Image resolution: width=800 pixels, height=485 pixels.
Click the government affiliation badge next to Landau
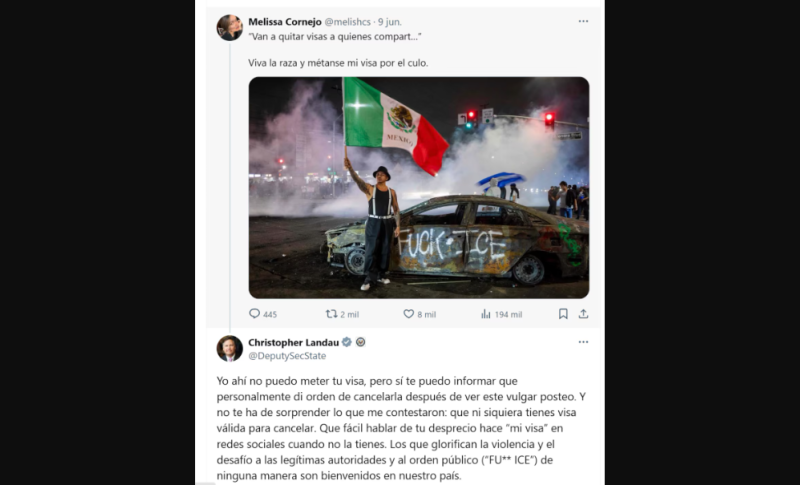pyautogui.click(x=361, y=342)
